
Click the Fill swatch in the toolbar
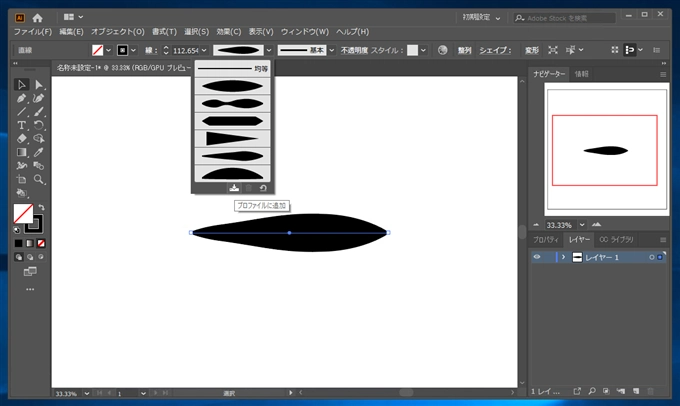pos(23,214)
